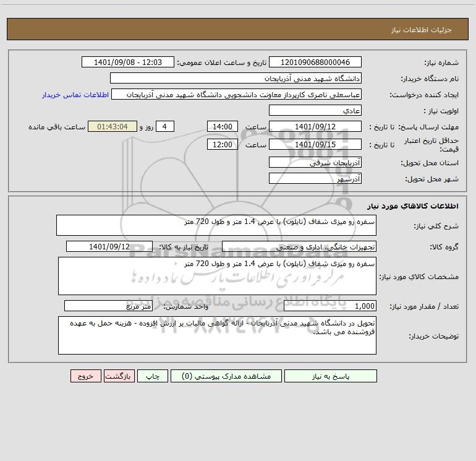Select the شماره نیاز field 1201090688000046
The width and height of the screenshot is (476, 461).
point(315,62)
